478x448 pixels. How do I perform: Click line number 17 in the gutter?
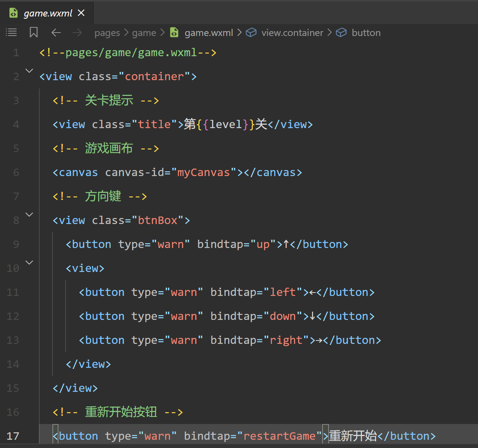tap(13, 436)
